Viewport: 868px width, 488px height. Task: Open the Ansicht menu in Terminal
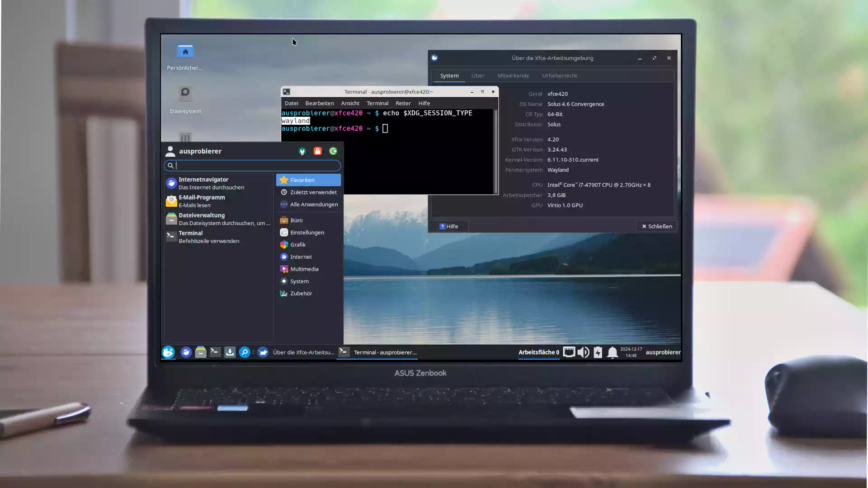tap(350, 103)
